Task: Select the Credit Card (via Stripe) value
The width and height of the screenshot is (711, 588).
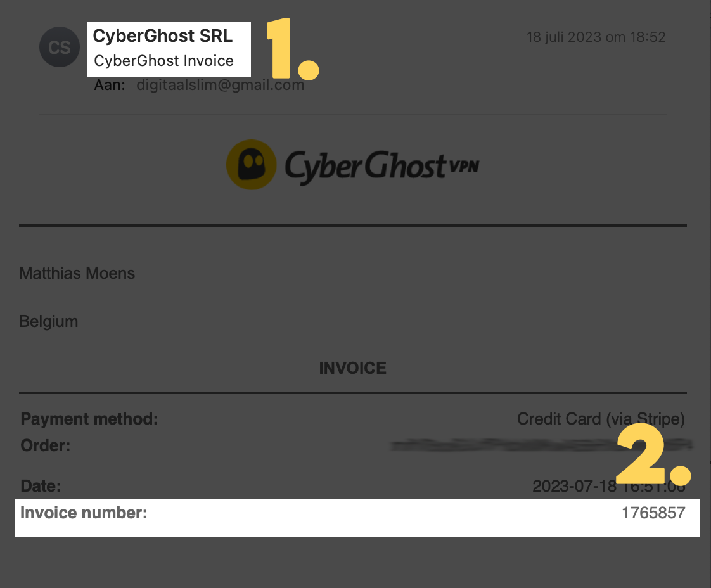Action: [601, 419]
